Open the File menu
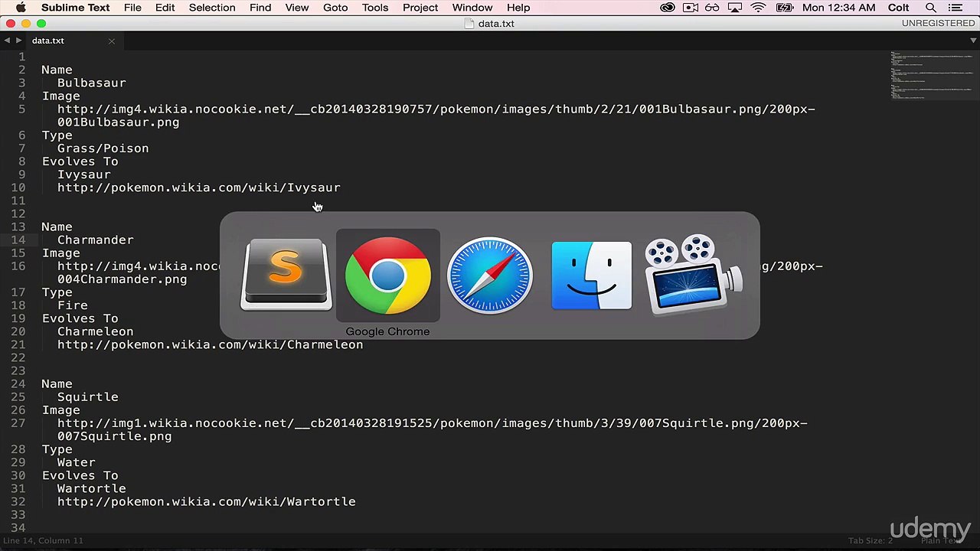 pos(132,8)
